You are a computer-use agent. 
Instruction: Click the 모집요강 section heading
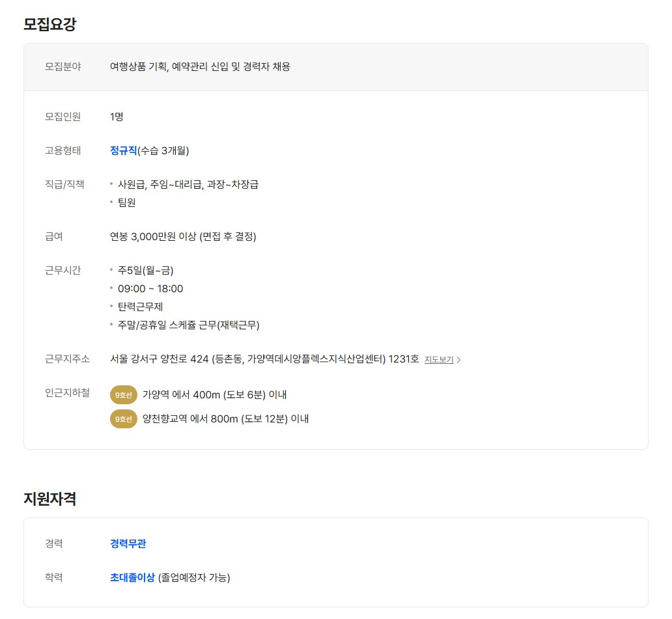point(49,23)
